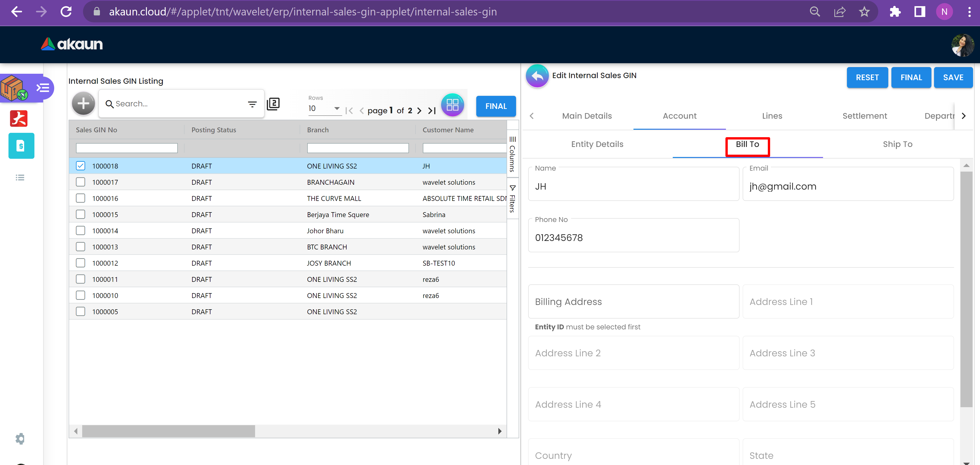Open the sidebar menu collapse icon

43,88
